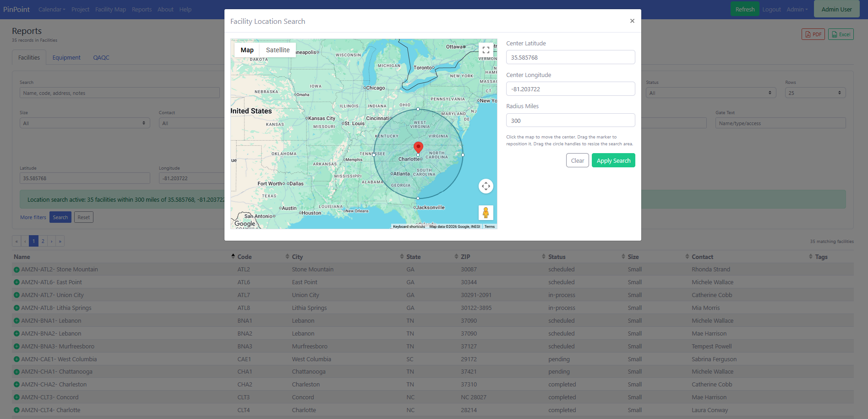The image size is (868, 419).
Task: Click the Center Longitude input field
Action: point(570,89)
